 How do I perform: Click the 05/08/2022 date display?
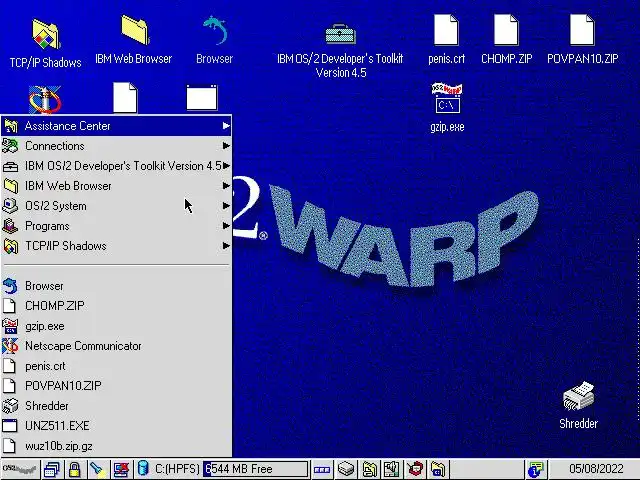[x=596, y=469]
